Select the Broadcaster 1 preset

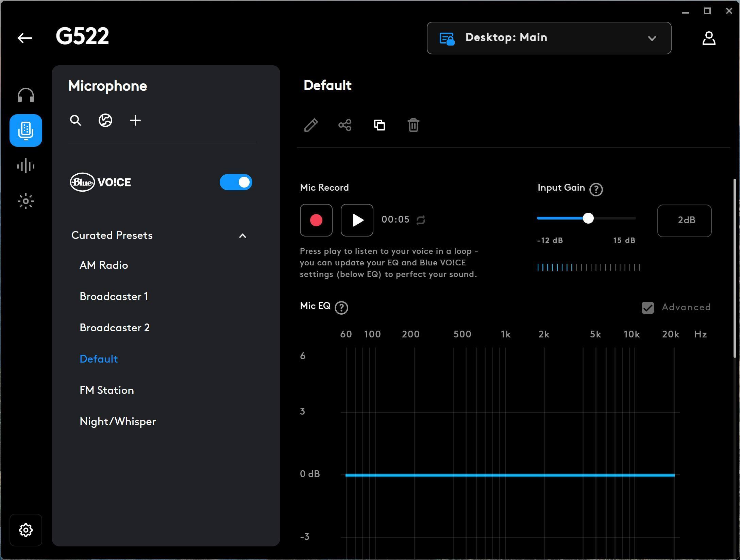coord(114,296)
